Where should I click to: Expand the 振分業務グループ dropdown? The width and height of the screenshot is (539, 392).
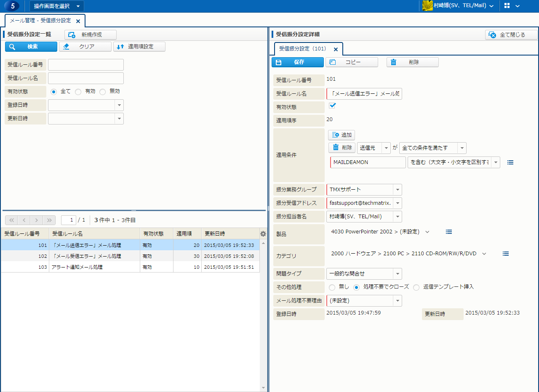[397, 190]
